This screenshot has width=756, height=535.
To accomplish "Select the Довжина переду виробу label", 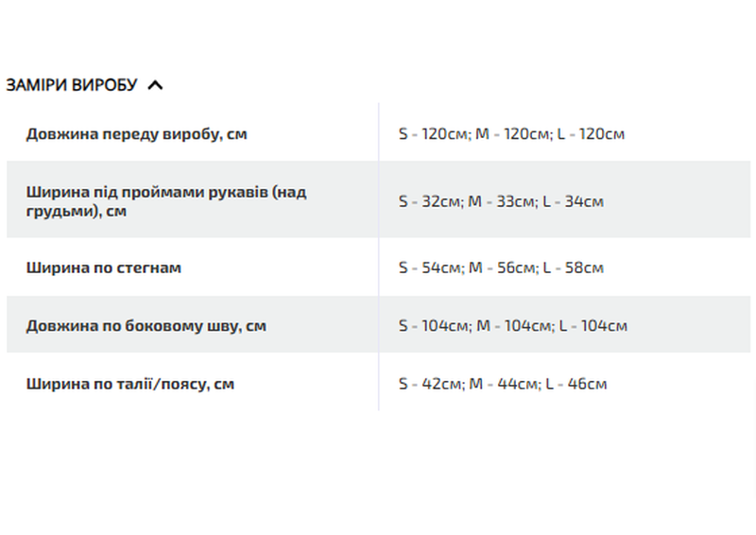I will tap(137, 134).
